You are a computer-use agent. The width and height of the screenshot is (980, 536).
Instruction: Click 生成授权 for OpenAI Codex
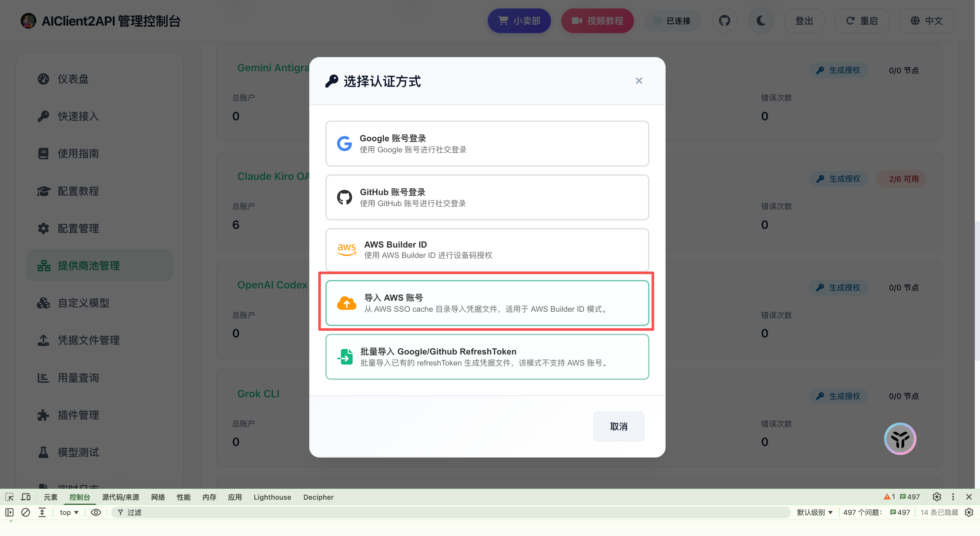pyautogui.click(x=838, y=287)
